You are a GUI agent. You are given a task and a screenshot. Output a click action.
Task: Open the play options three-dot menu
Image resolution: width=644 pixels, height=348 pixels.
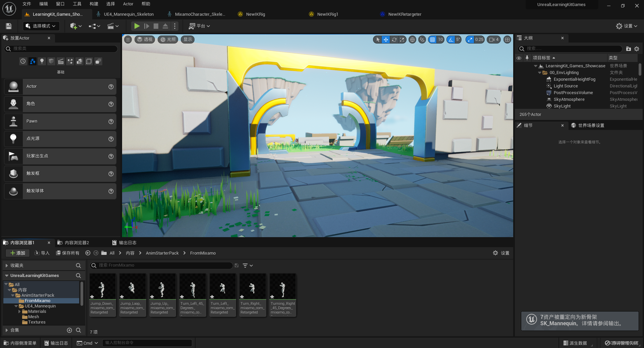click(x=175, y=26)
